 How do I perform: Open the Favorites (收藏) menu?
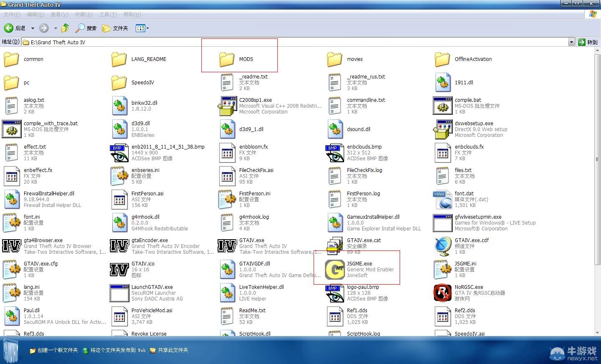84,14
